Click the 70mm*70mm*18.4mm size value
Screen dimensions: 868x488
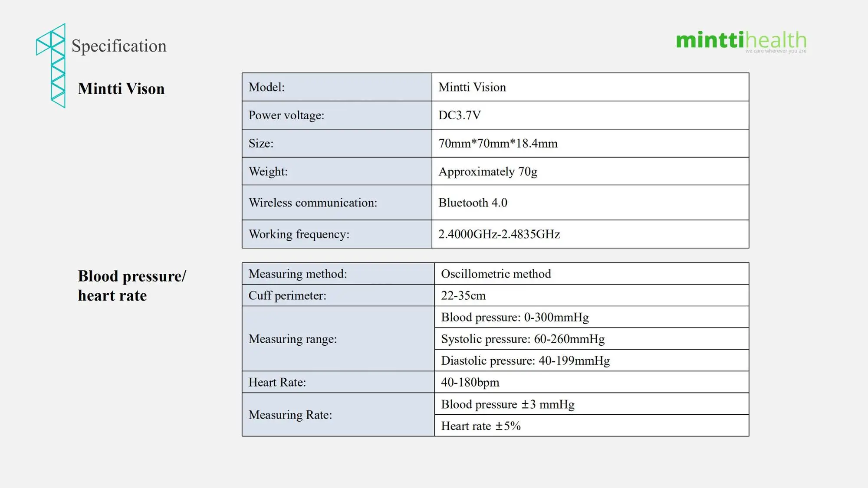click(x=498, y=144)
